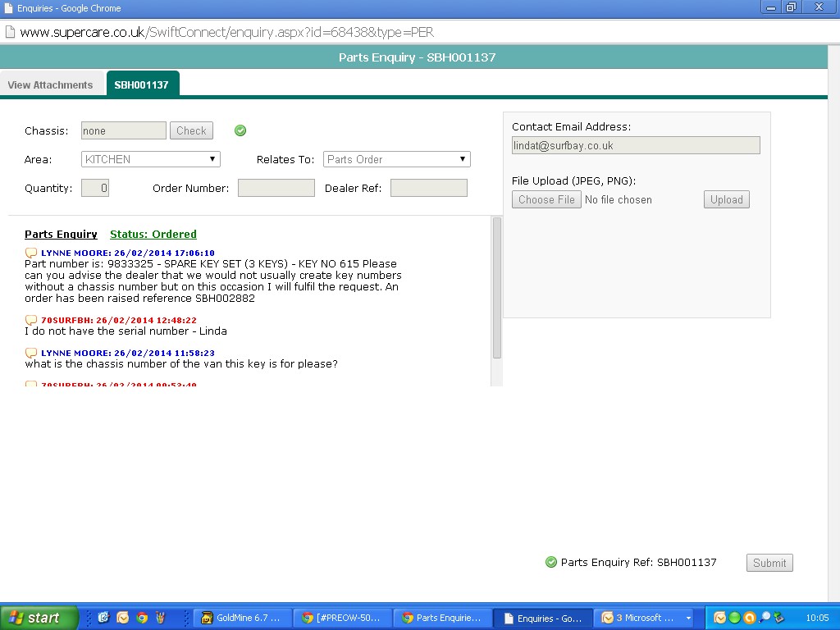This screenshot has height=630, width=840.
Task: Click the fourth quick launch icon
Action: pyautogui.click(x=161, y=618)
